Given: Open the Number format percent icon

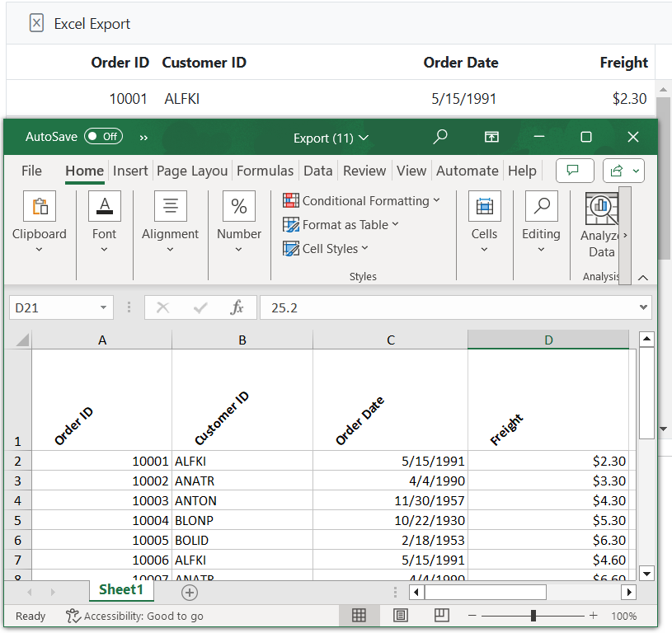Looking at the screenshot, I should 238,206.
